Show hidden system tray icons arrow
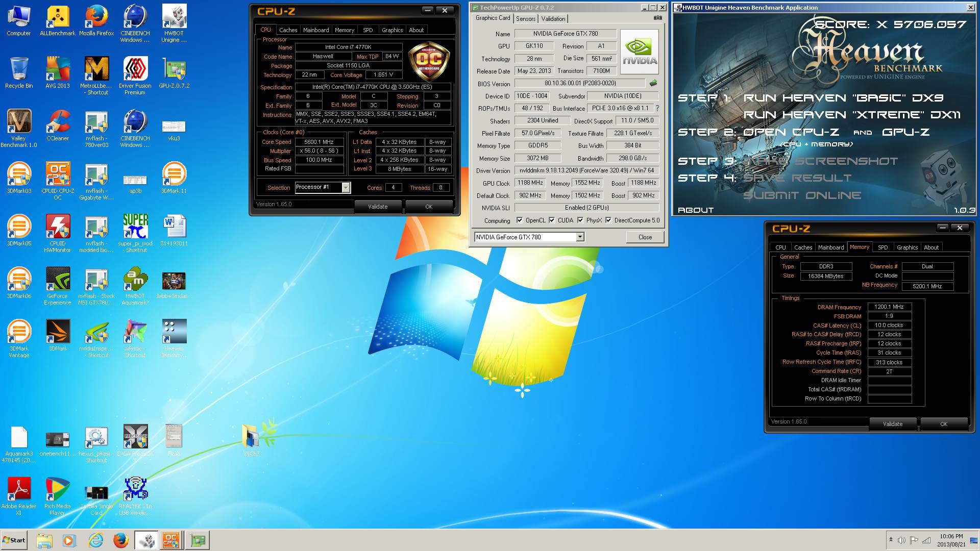The height and width of the screenshot is (551, 980). (891, 540)
